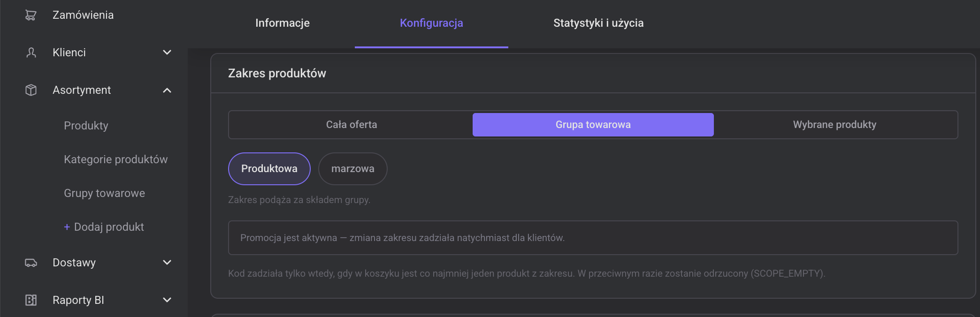Open the Produkty submenu item
The height and width of the screenshot is (317, 980).
coord(86,126)
